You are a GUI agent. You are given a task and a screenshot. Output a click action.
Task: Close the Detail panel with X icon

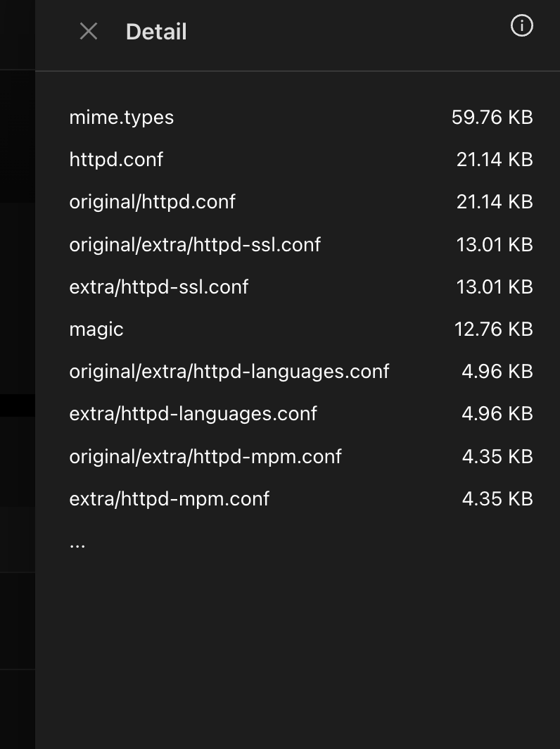click(89, 32)
